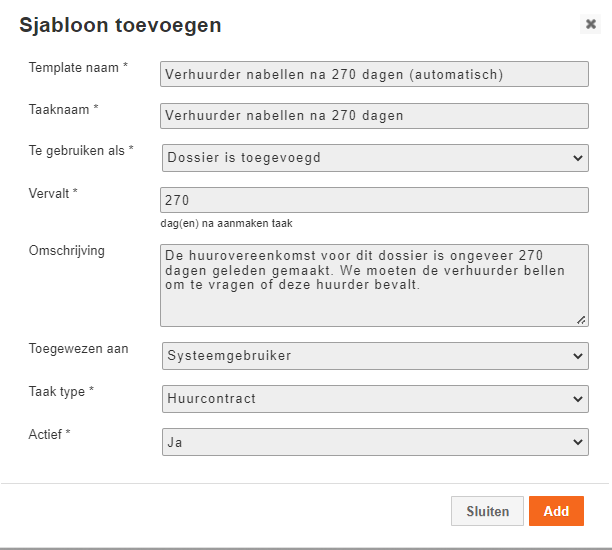Click the arrow of Dossier is toegevoegd select
Viewport: 612px width, 550px height.
coord(577,158)
